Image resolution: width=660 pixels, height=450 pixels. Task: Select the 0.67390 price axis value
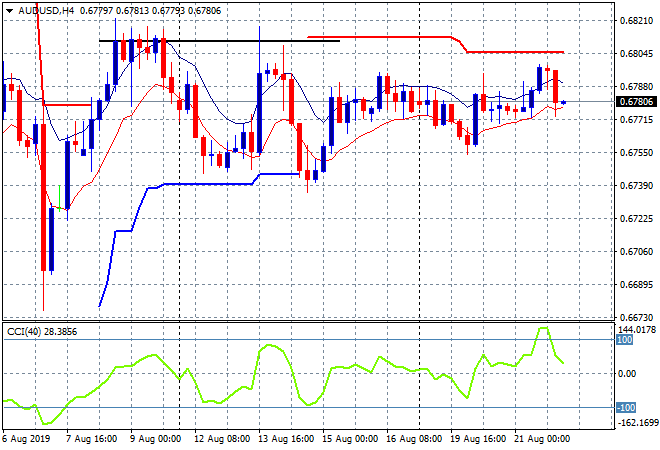pyautogui.click(x=636, y=186)
